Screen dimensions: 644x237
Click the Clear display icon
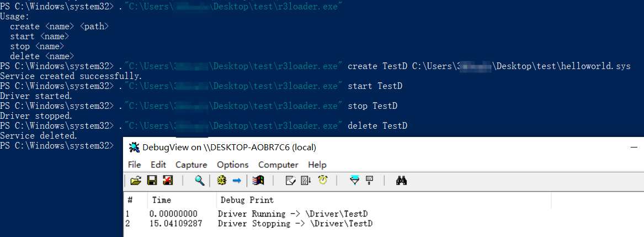[290, 180]
